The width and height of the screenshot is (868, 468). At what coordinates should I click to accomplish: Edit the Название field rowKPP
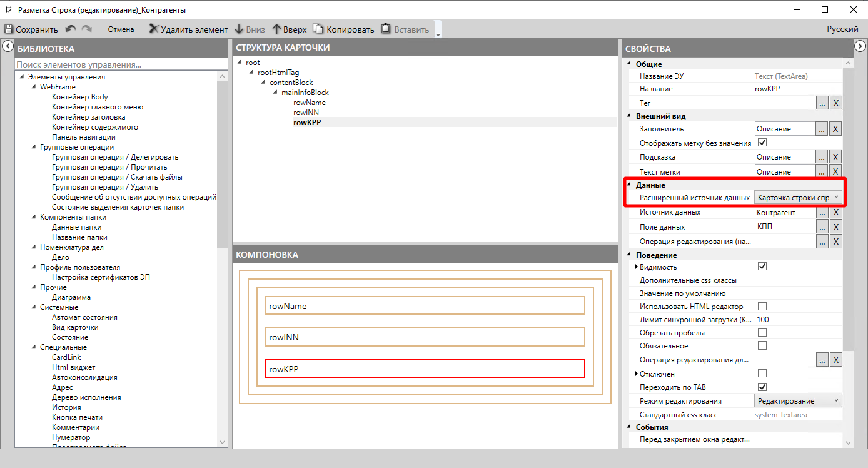(798, 89)
